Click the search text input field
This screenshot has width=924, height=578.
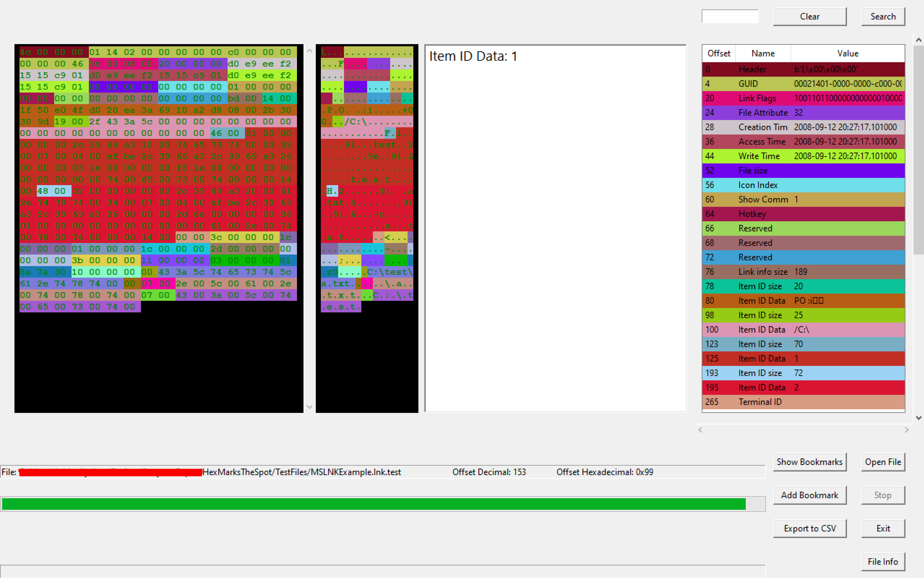730,16
